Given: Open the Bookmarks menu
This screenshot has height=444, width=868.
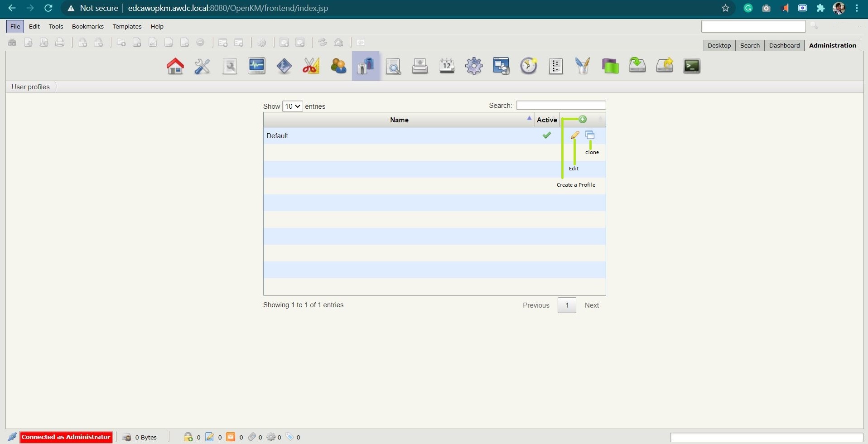Looking at the screenshot, I should 88,26.
